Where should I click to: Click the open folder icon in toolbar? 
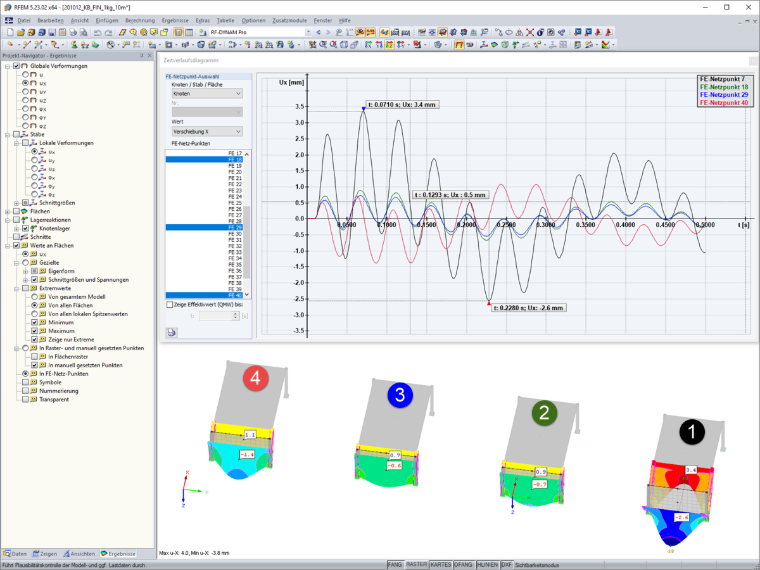pos(20,32)
